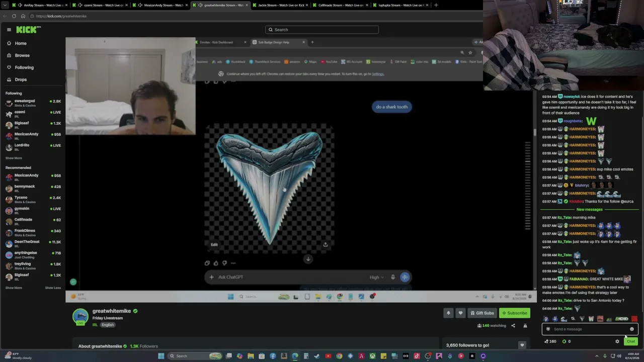Open File Explorer from the taskbar
The height and width of the screenshot is (362, 644).
(x=251, y=356)
